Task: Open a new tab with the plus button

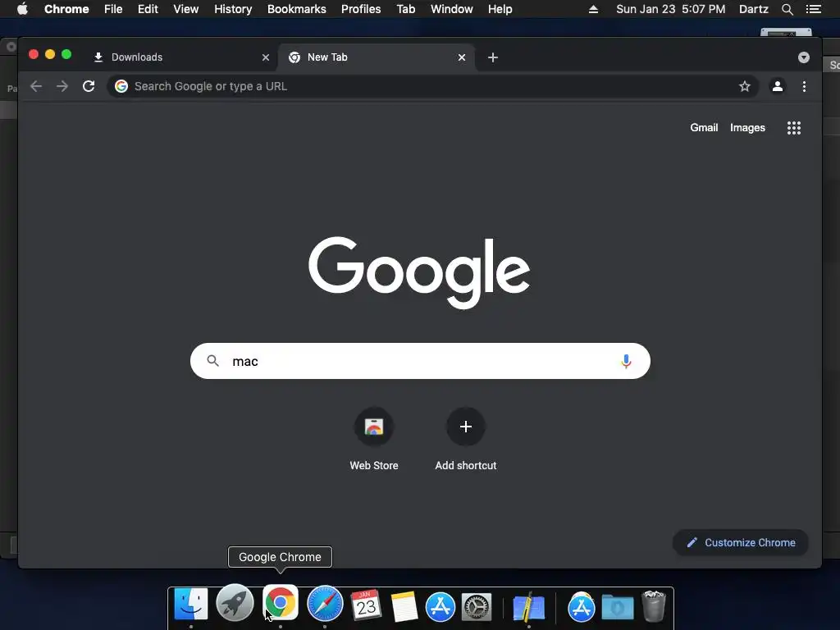Action: click(x=493, y=57)
